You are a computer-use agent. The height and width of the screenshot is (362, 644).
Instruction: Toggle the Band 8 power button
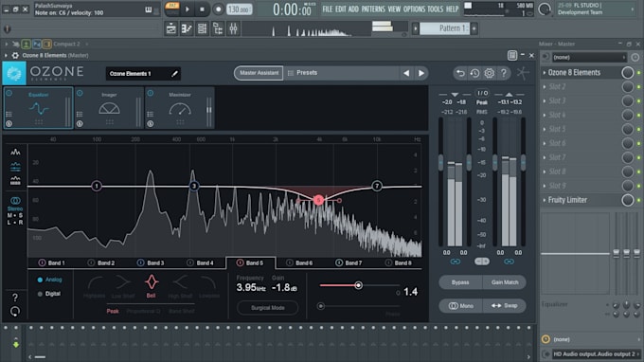click(388, 262)
